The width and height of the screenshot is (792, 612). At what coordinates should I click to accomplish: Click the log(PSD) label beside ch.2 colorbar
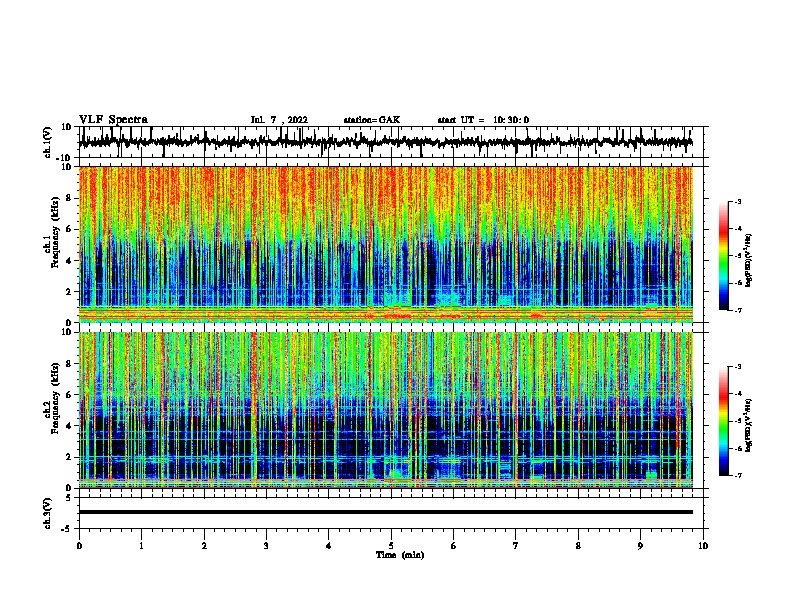click(x=748, y=425)
